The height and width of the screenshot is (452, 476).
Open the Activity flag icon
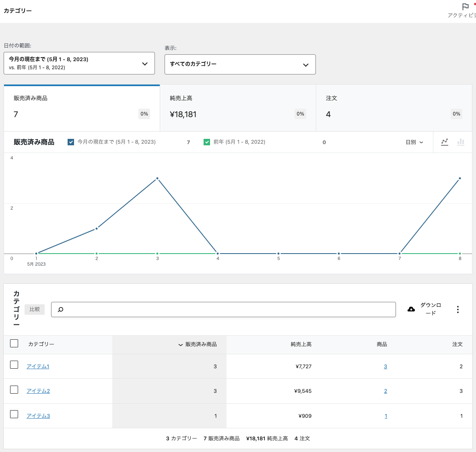coord(465,7)
